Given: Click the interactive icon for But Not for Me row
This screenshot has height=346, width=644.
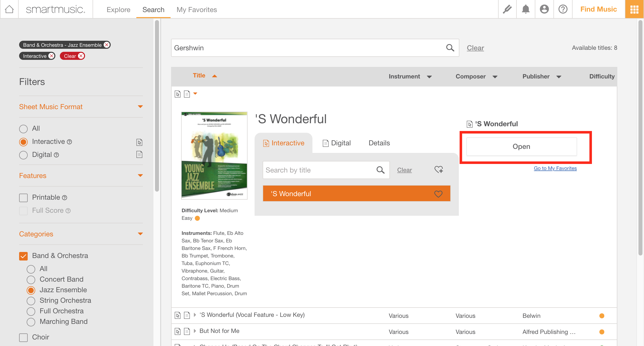Looking at the screenshot, I should 178,331.
